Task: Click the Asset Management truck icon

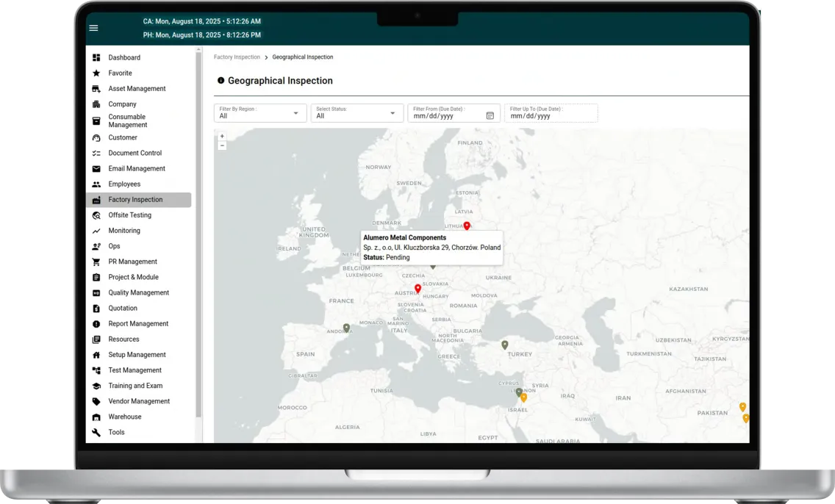Action: point(96,89)
